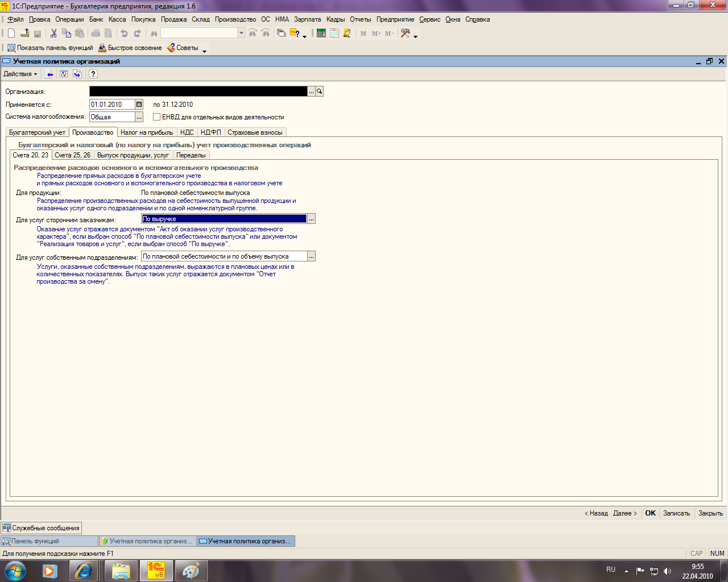Click the OK button
The width and height of the screenshot is (728, 582).
pos(651,513)
